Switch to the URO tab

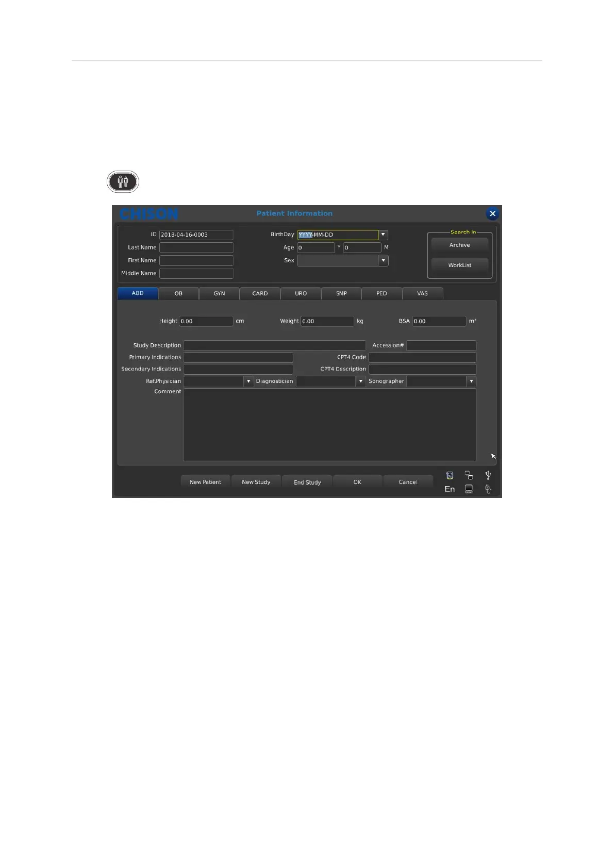click(x=301, y=293)
